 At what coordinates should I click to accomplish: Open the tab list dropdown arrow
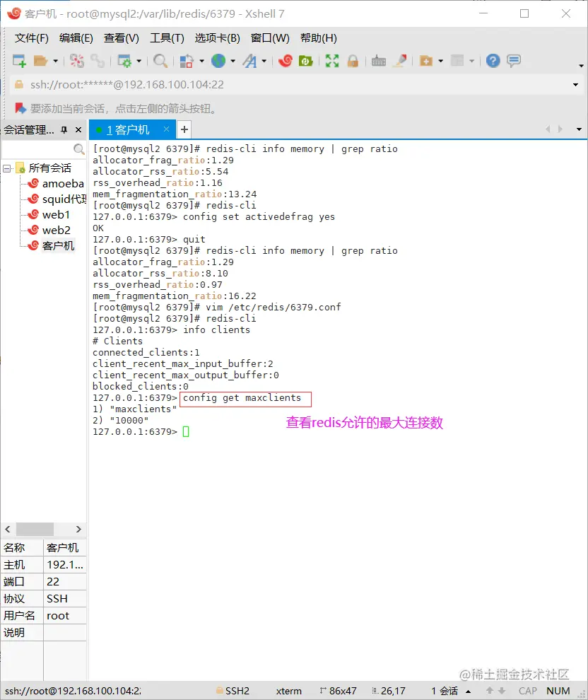tap(579, 129)
